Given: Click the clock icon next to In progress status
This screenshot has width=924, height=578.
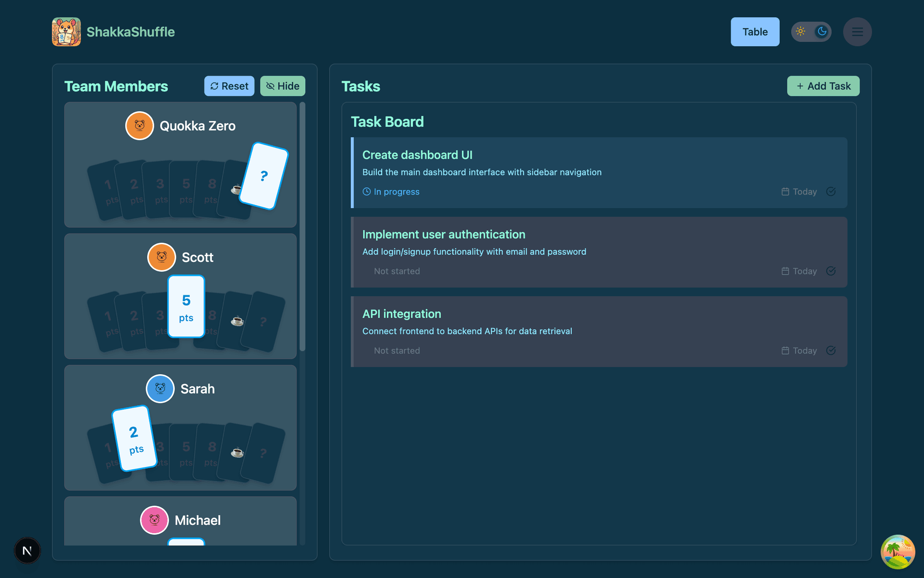Looking at the screenshot, I should [366, 191].
